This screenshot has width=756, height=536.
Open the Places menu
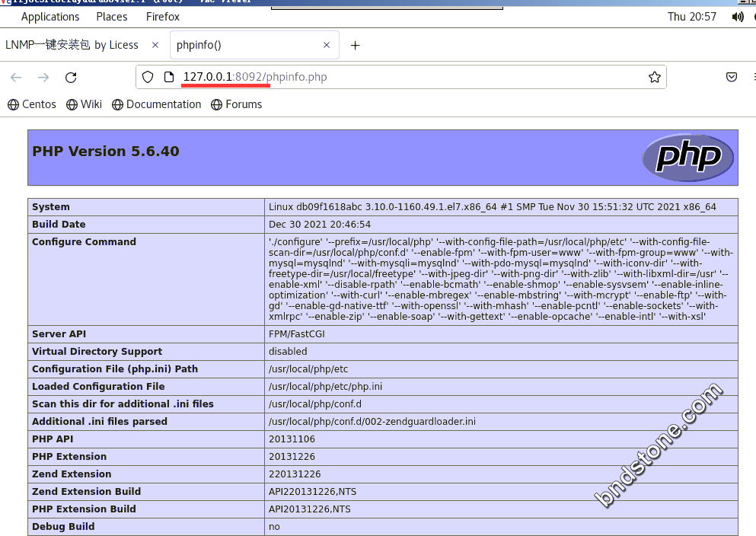(112, 17)
